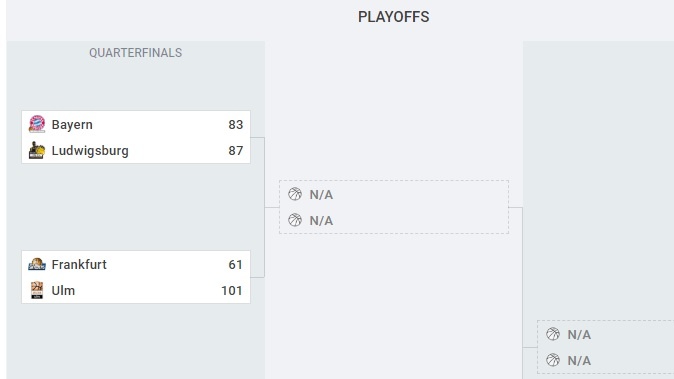The width and height of the screenshot is (674, 379).
Task: Click the Ludwigsburg team logo
Action: click(37, 150)
